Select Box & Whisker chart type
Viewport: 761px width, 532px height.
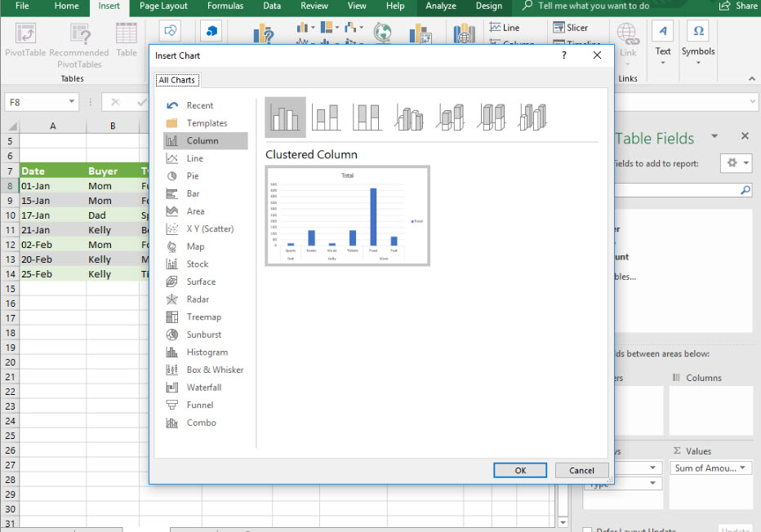[x=215, y=370]
